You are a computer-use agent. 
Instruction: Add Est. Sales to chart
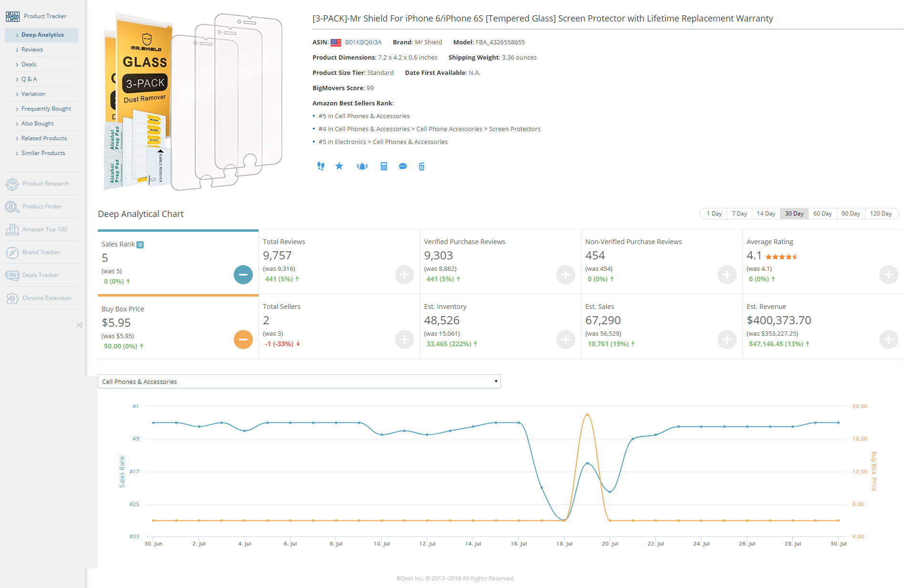click(727, 340)
